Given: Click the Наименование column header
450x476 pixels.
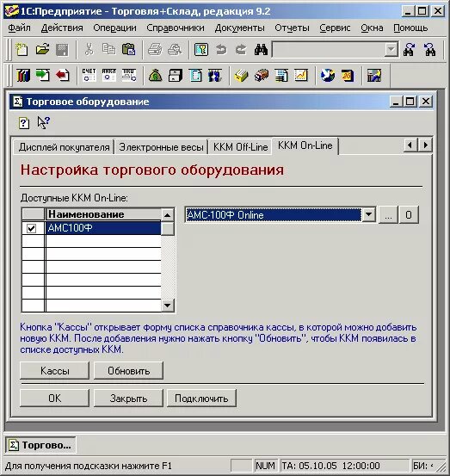Looking at the screenshot, I should [x=103, y=214].
